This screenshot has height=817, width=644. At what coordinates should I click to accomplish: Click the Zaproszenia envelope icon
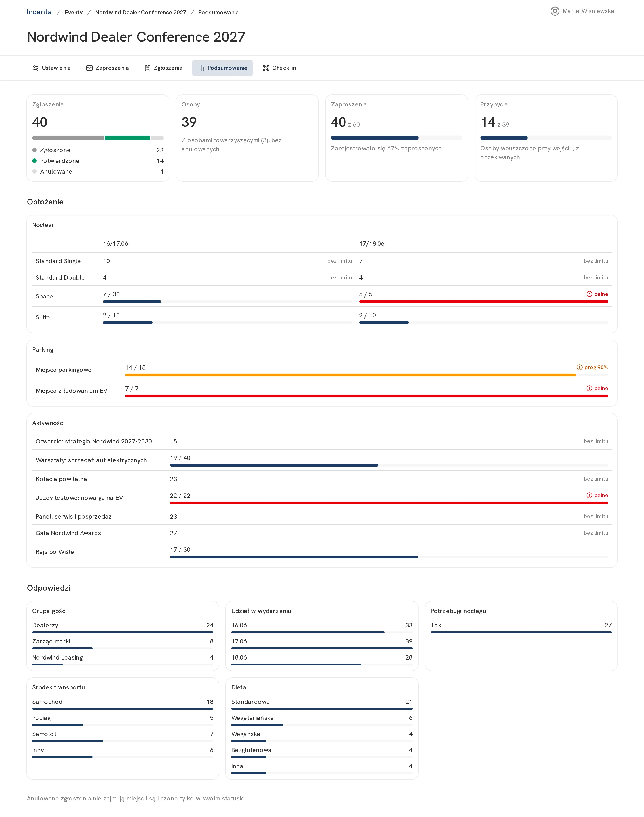[x=89, y=68]
